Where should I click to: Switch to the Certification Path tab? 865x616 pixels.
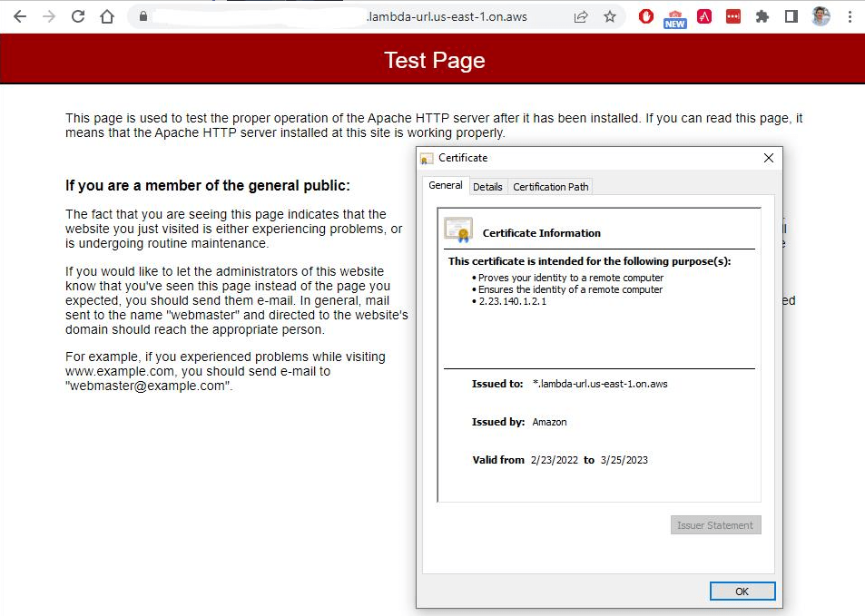(551, 187)
